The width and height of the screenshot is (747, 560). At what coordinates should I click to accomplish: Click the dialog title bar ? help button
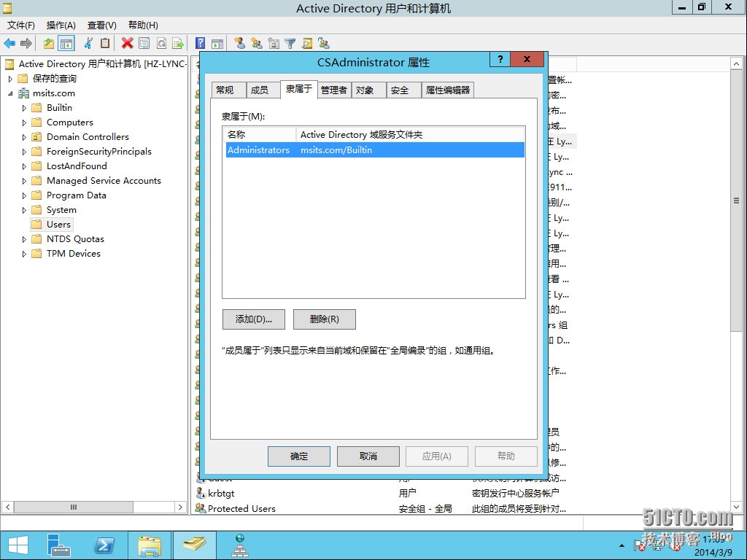click(x=500, y=59)
